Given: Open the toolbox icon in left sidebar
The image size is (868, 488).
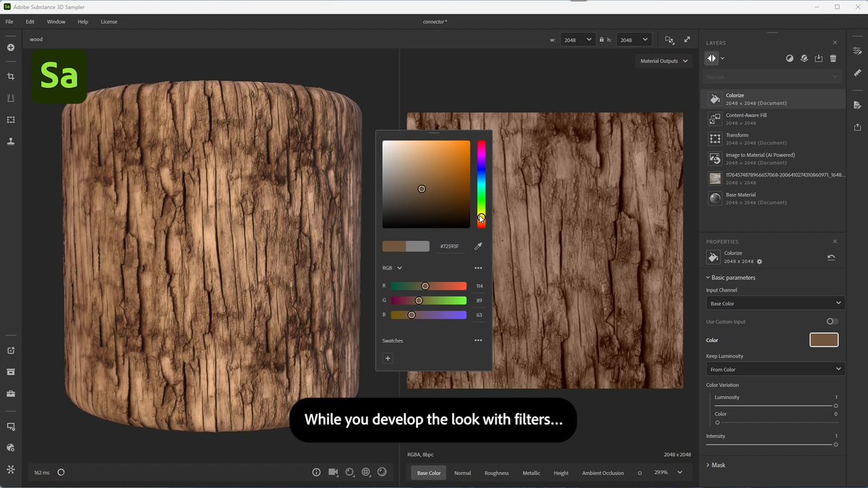Looking at the screenshot, I should [x=11, y=394].
